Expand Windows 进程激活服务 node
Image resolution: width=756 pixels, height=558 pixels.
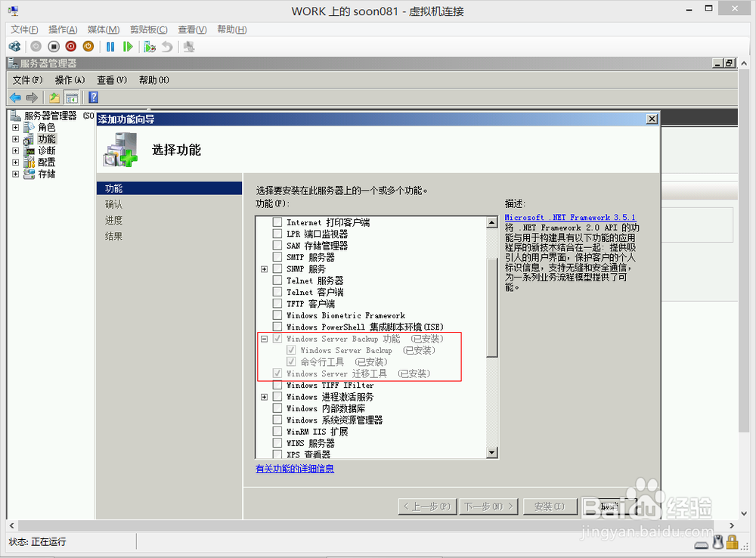(264, 397)
